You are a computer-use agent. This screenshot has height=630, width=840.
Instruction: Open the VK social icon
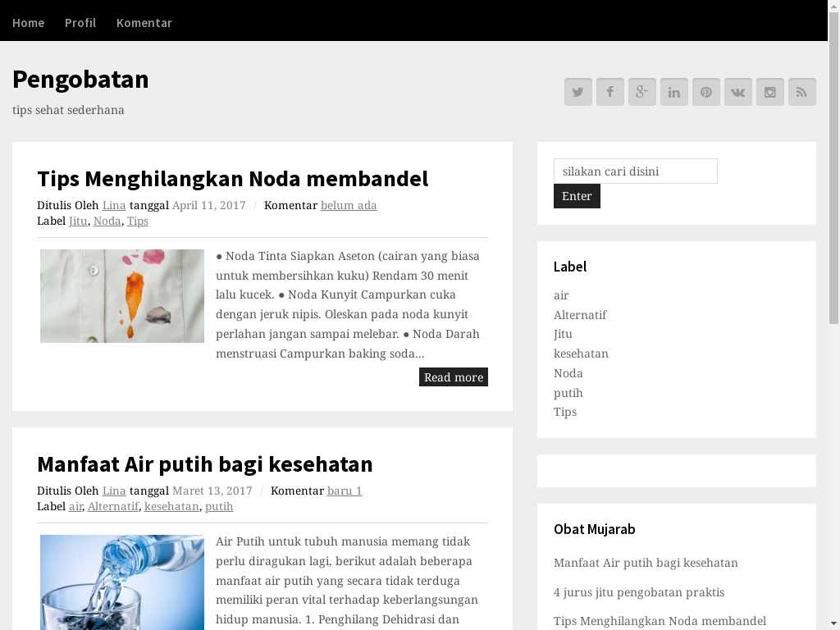pos(737,92)
